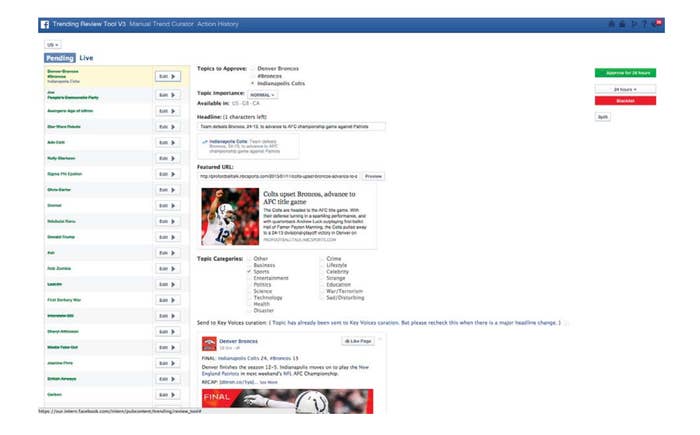Click the red Blacklist button
The width and height of the screenshot is (700, 435).
tap(625, 101)
